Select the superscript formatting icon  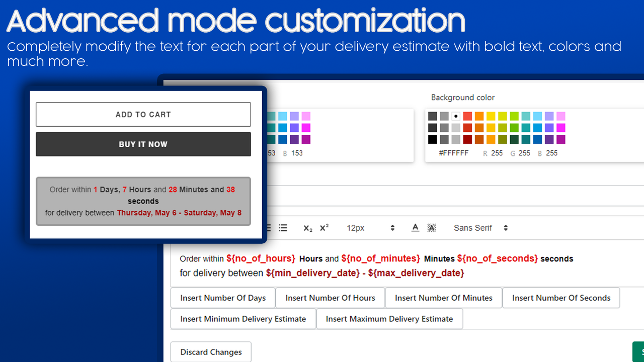[324, 227]
